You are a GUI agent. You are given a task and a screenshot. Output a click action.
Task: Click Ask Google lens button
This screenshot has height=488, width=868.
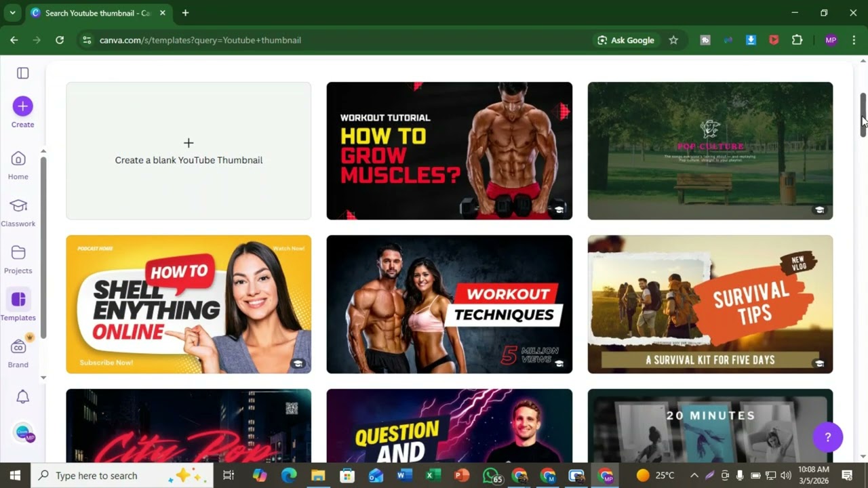click(625, 40)
